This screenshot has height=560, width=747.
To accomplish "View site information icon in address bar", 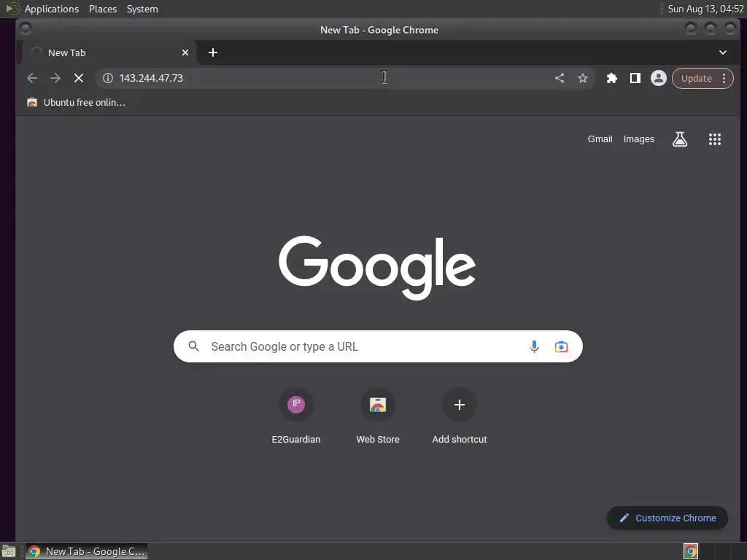I will pos(108,78).
